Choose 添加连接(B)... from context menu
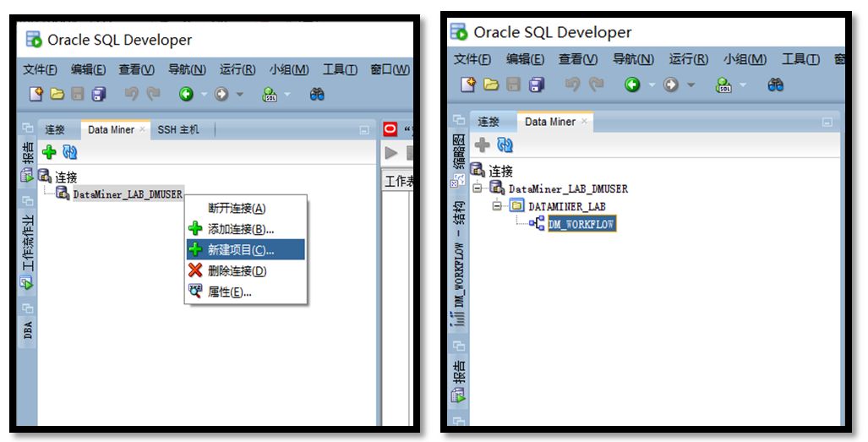868x442 pixels. (x=246, y=228)
